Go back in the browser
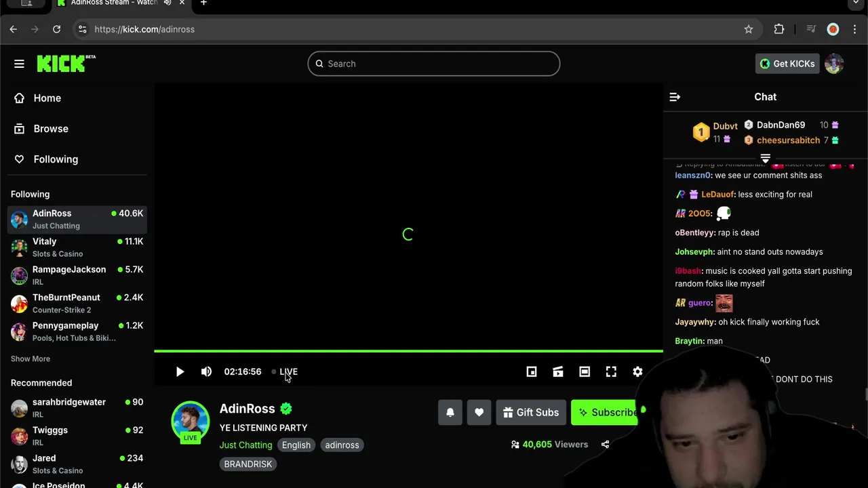 click(x=13, y=29)
